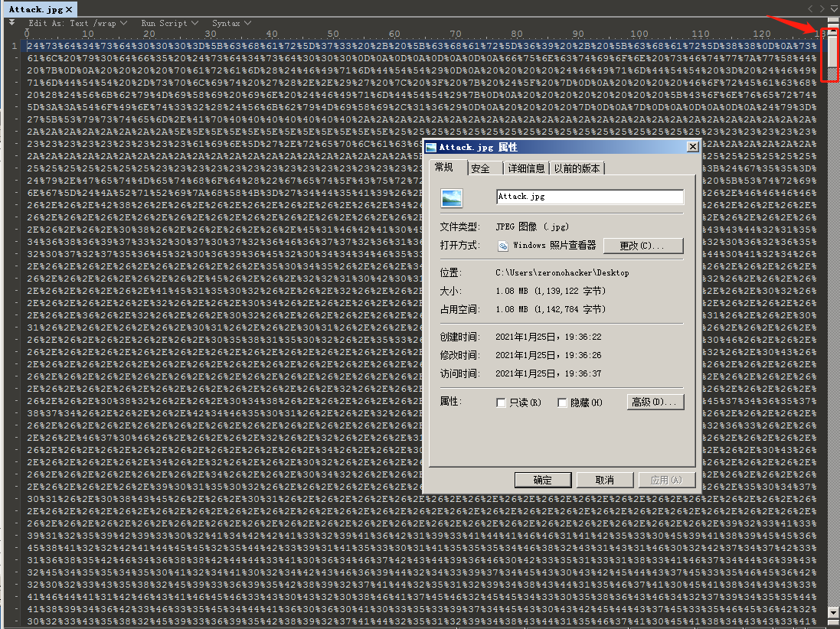Click line number 1 in the gutter
Image resolution: width=840 pixels, height=629 pixels.
pyautogui.click(x=15, y=46)
